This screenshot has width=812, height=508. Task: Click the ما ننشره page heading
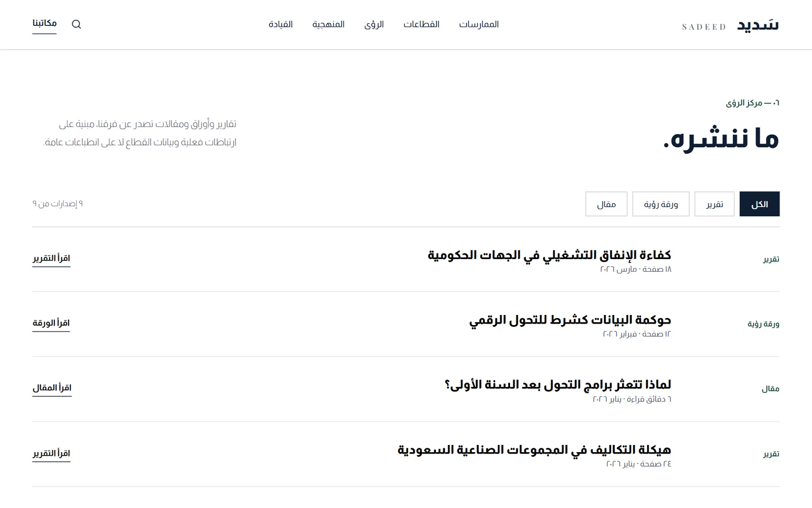[721, 139]
